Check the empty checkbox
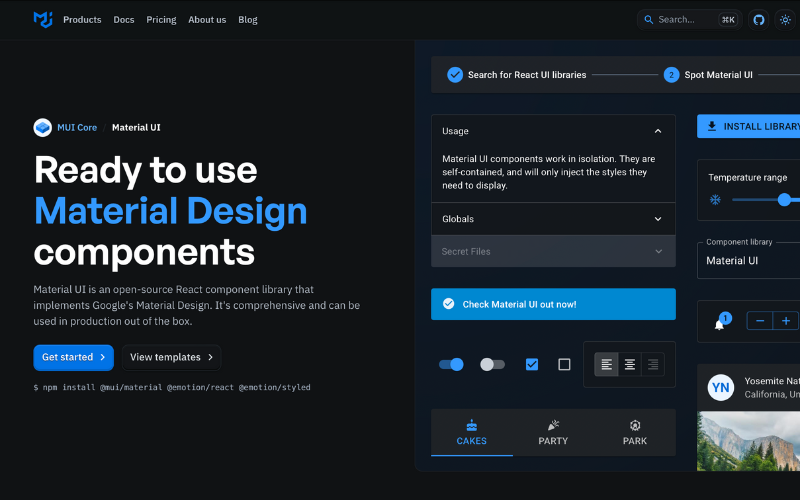This screenshot has width=800, height=500. tap(564, 364)
